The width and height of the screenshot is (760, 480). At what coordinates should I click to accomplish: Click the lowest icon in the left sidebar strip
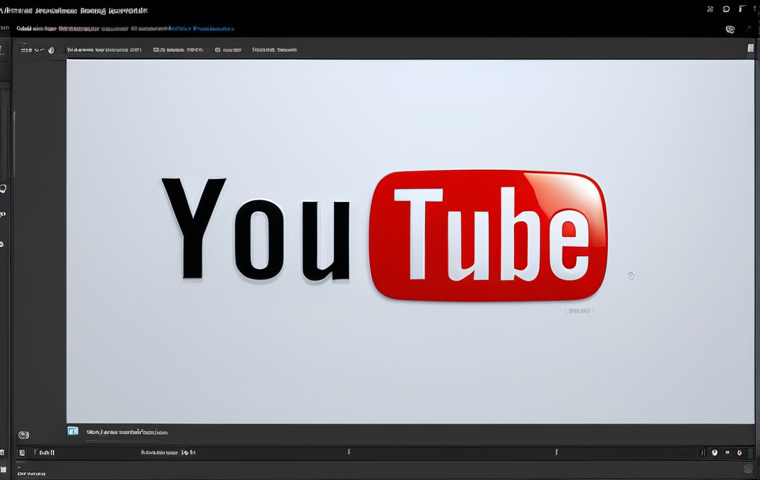click(x=2, y=244)
